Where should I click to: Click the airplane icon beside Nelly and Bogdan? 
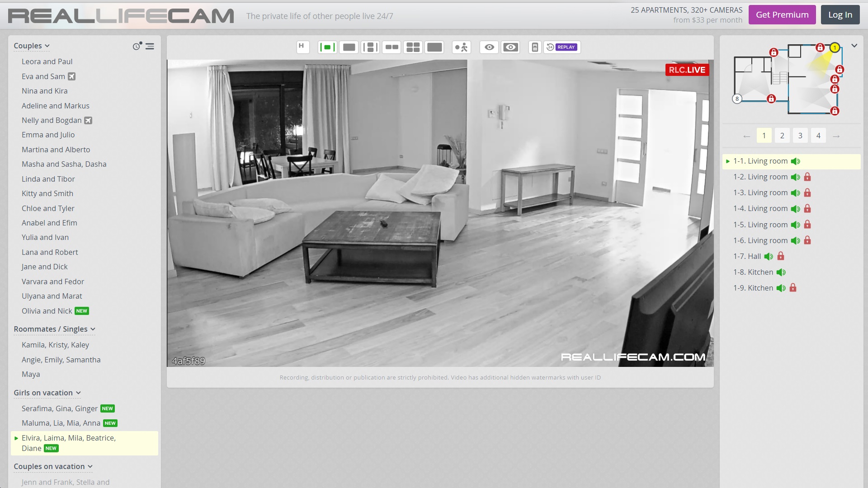[88, 120]
